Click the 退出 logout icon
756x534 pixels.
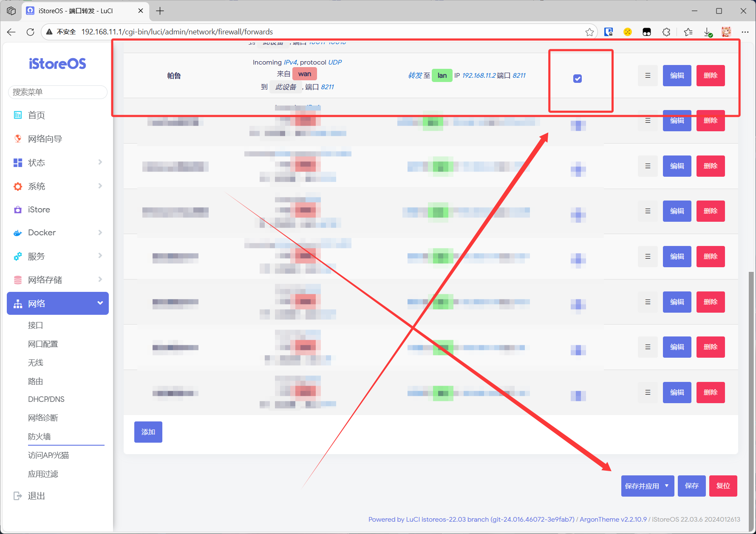(x=17, y=496)
